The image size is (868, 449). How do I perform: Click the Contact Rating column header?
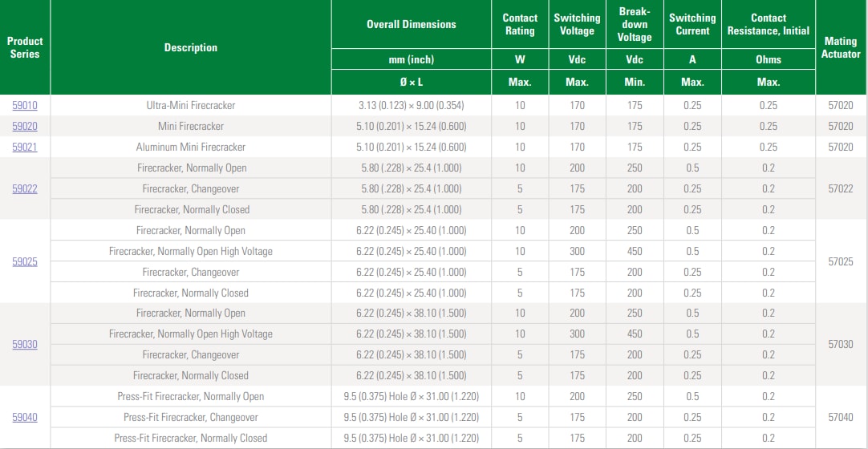click(x=520, y=24)
